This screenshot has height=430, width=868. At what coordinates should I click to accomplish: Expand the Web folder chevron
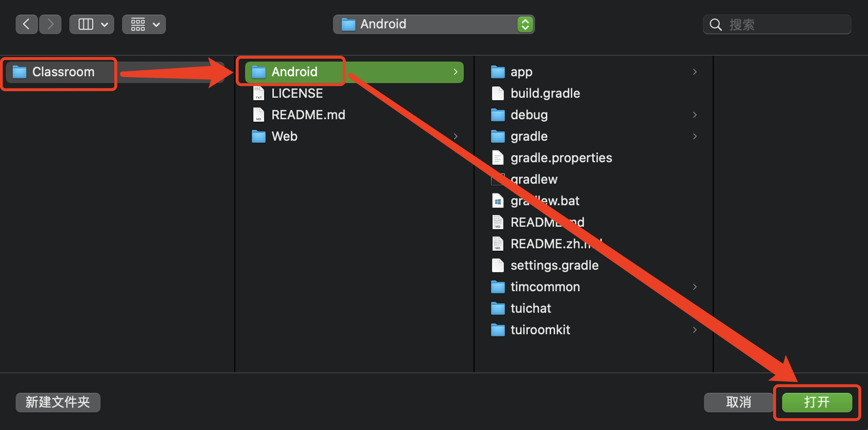[x=455, y=136]
